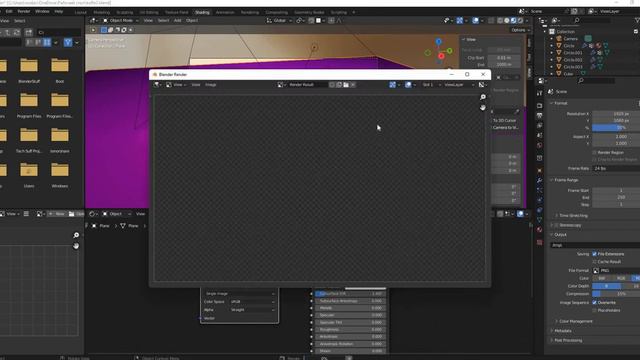Click the zoom magnifier icon in render window
The image size is (640, 360).
tap(483, 97)
